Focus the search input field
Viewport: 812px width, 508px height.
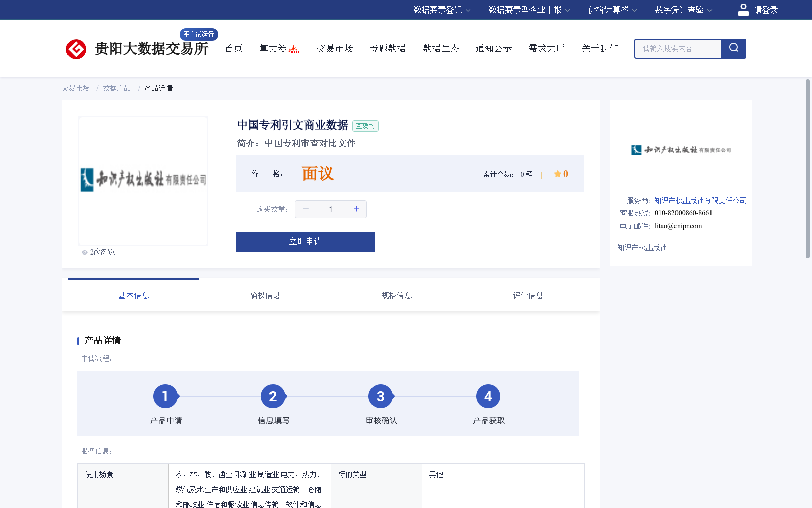click(678, 49)
